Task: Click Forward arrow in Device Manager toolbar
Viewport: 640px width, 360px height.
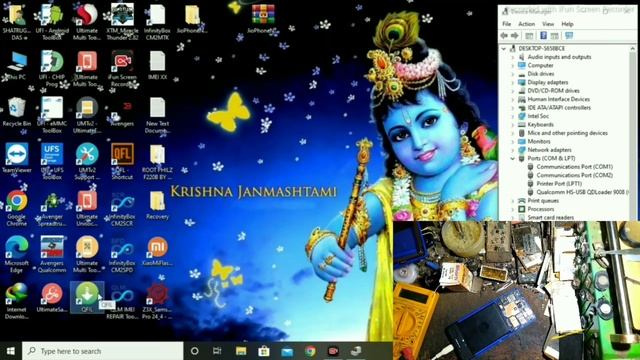Action: coord(514,36)
